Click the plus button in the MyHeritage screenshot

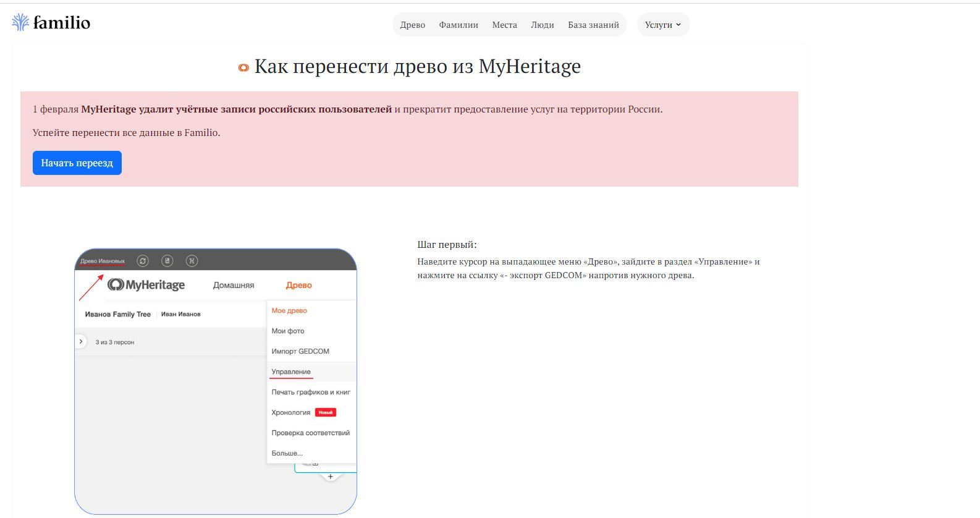pyautogui.click(x=331, y=477)
